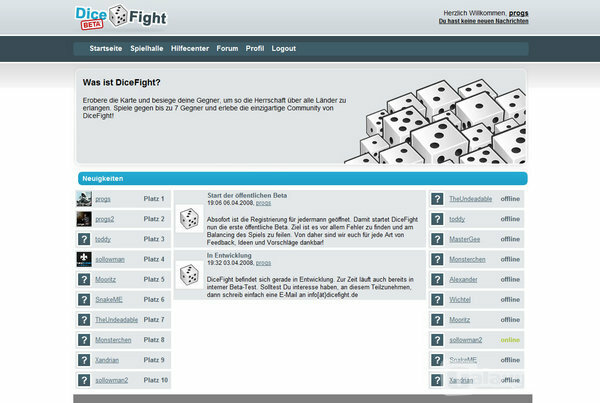Navigate to the Forum

(x=227, y=49)
